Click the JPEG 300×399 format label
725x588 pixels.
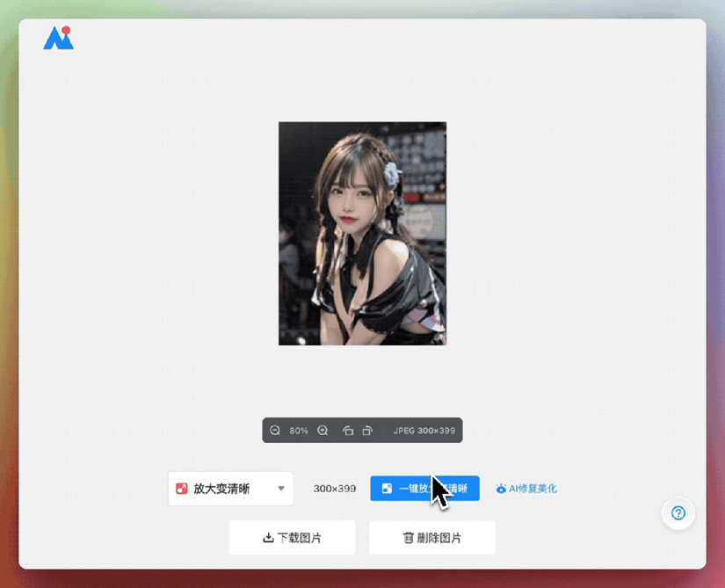point(424,431)
